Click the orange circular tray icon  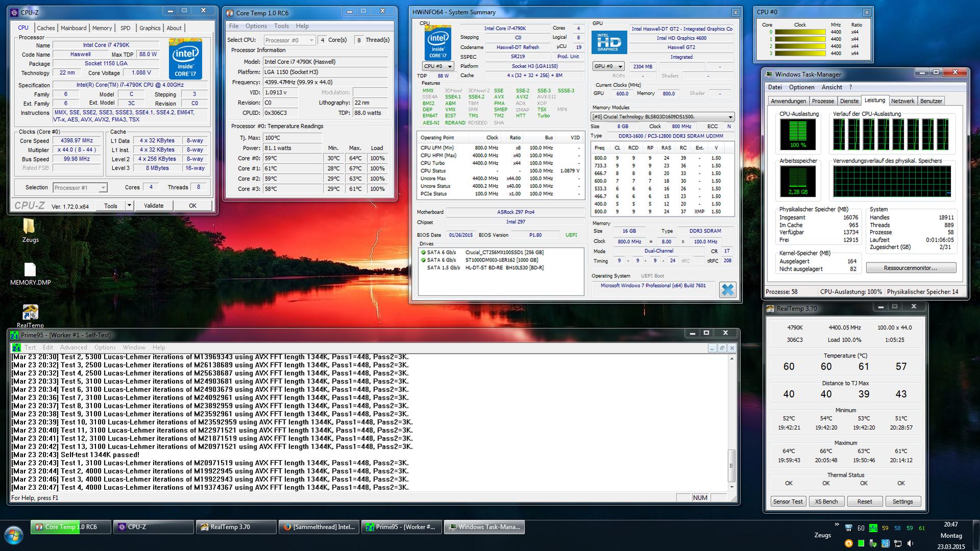tap(848, 543)
